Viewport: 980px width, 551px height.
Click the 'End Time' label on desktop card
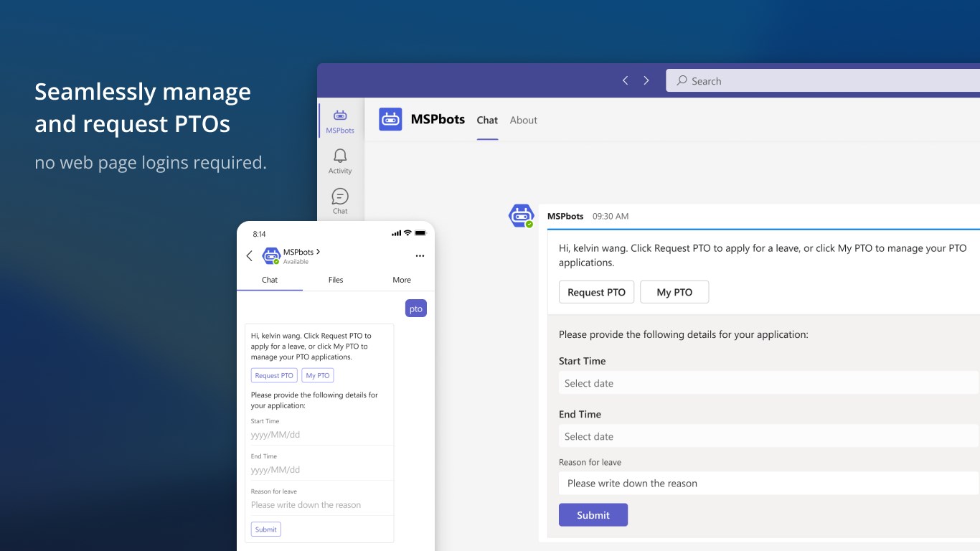(580, 414)
